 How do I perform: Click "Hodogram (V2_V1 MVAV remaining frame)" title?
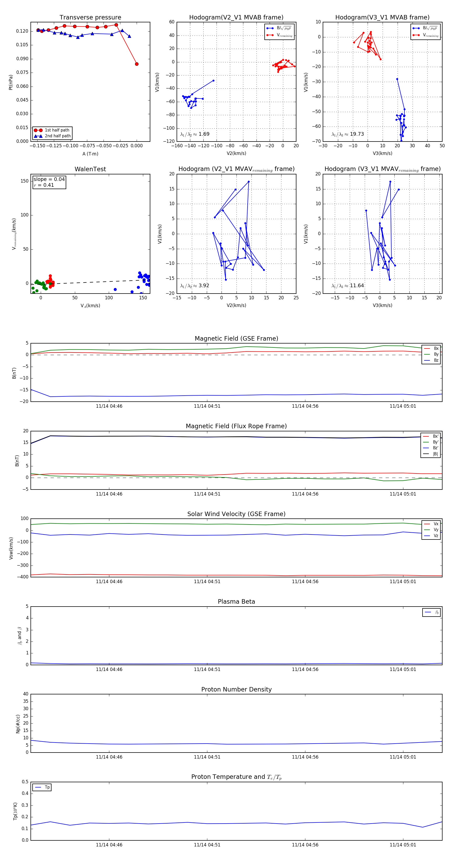point(236,169)
